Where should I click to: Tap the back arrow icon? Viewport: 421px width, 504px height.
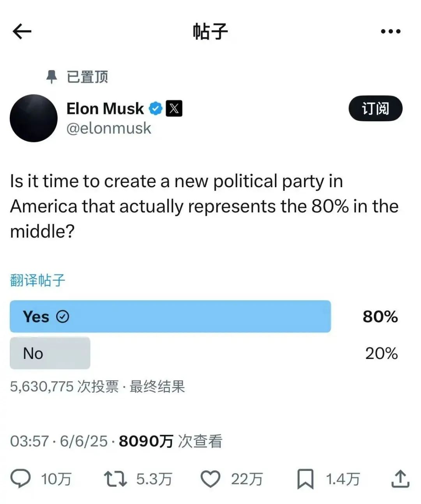22,32
